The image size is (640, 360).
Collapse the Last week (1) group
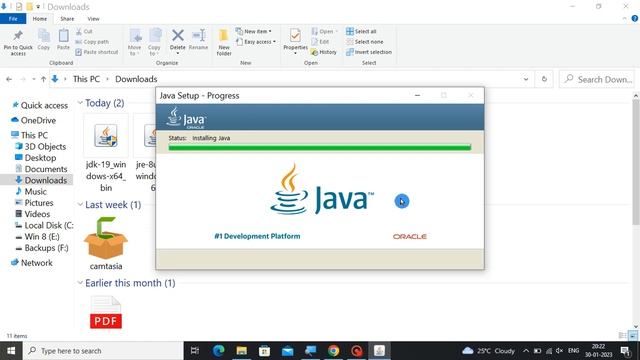[80, 204]
